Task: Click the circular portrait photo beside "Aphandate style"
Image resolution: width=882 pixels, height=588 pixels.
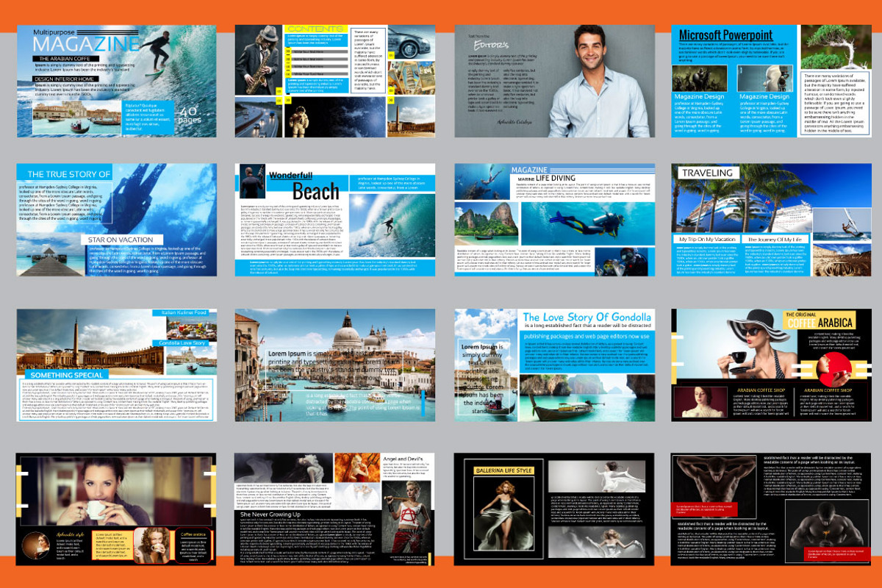Action: point(36,548)
